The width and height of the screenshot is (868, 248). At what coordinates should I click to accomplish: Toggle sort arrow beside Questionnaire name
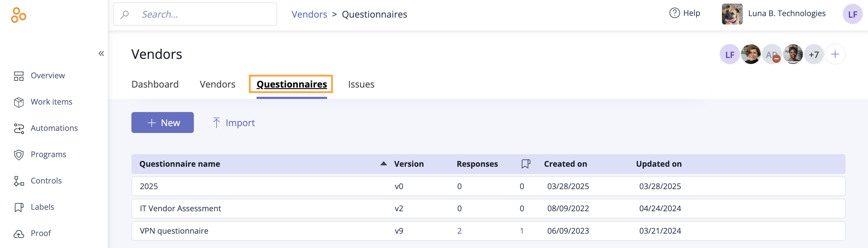coord(384,163)
